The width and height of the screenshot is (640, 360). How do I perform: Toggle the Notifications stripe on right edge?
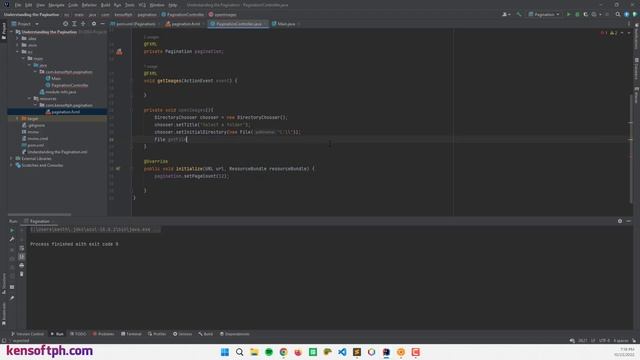(636, 36)
